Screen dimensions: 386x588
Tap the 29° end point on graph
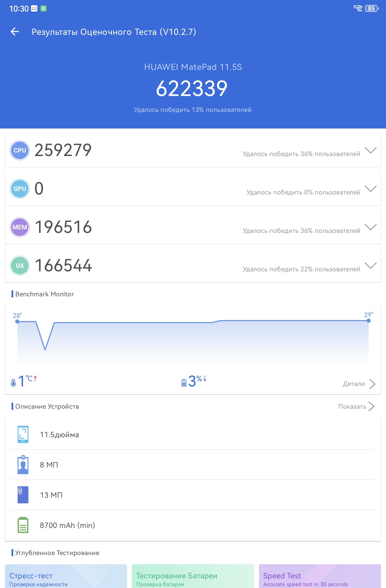coord(368,321)
